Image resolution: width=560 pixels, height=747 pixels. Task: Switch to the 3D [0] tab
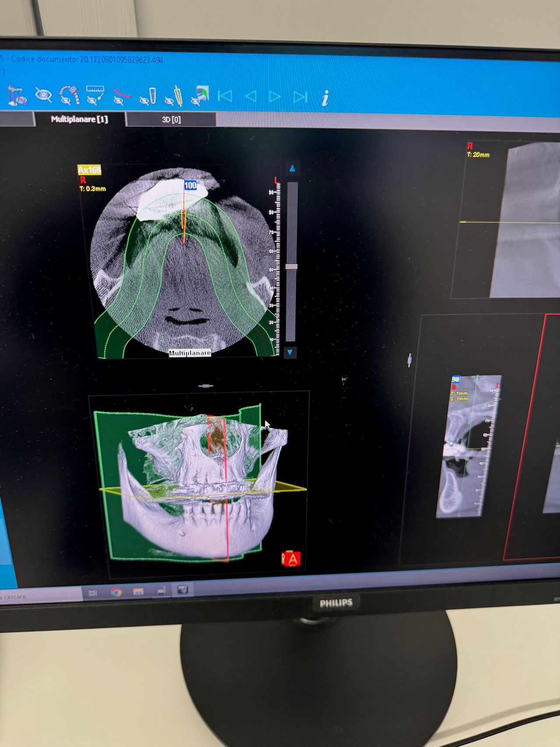click(x=171, y=119)
